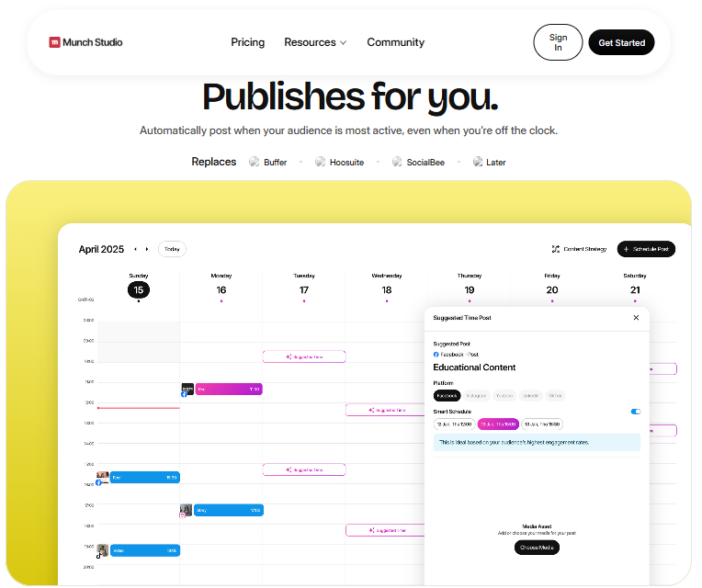
Task: Click the earlier Suggested time slot on Tuesday
Action: coord(304,357)
